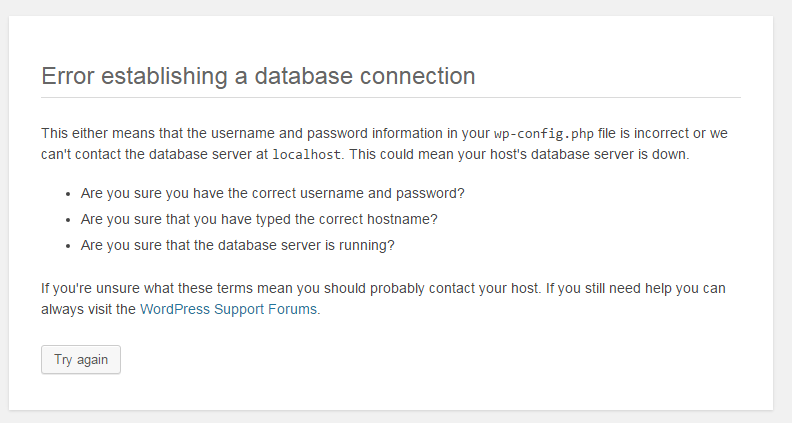Click the line starting This either means
Image resolution: width=792 pixels, height=423 pixels.
[384, 133]
